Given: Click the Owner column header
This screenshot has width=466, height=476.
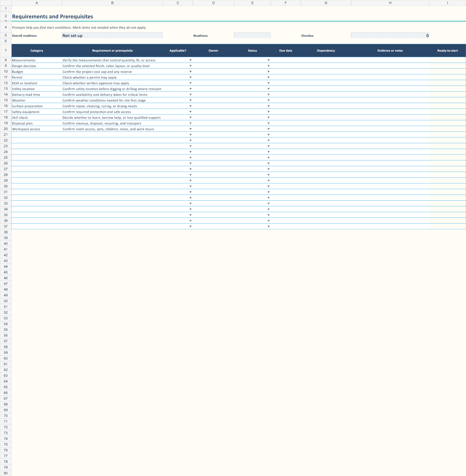Looking at the screenshot, I should tap(213, 50).
